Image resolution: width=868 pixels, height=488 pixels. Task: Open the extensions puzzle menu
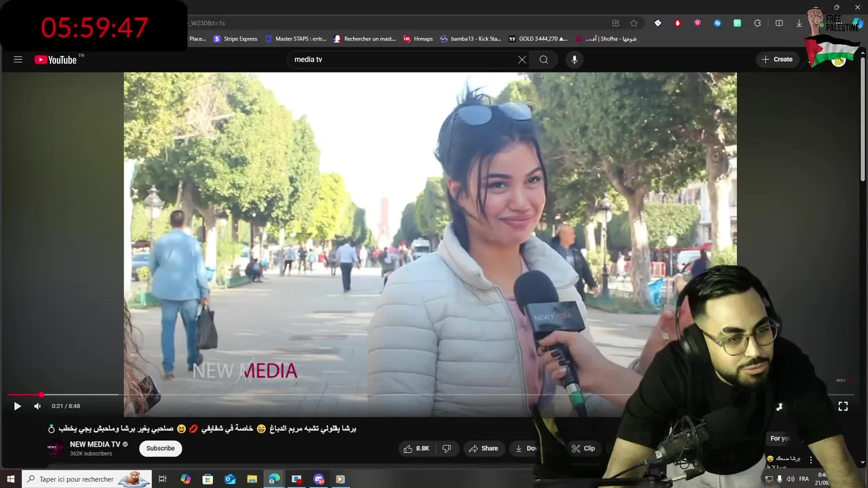tap(757, 23)
